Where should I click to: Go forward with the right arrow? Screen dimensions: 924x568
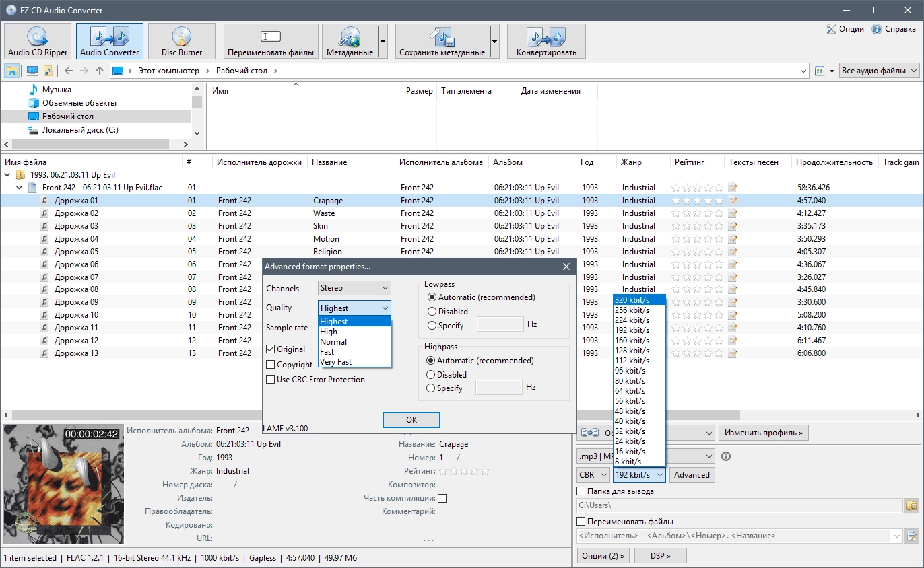(x=84, y=71)
